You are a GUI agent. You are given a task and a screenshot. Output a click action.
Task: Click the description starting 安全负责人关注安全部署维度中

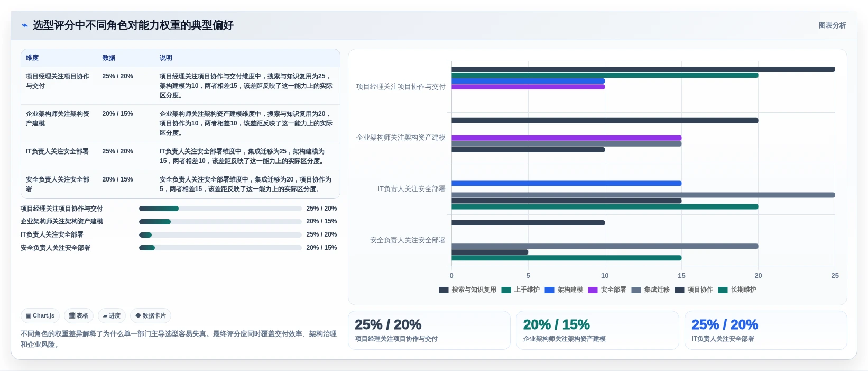[x=246, y=184]
